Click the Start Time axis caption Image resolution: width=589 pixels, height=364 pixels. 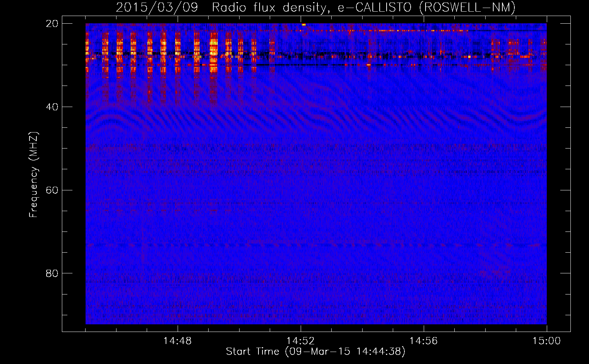(316, 352)
